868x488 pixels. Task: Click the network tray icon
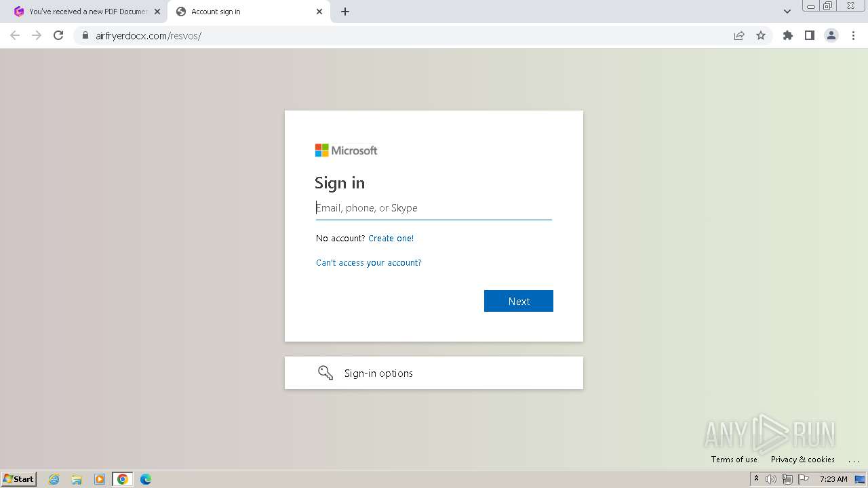pyautogui.click(x=787, y=479)
